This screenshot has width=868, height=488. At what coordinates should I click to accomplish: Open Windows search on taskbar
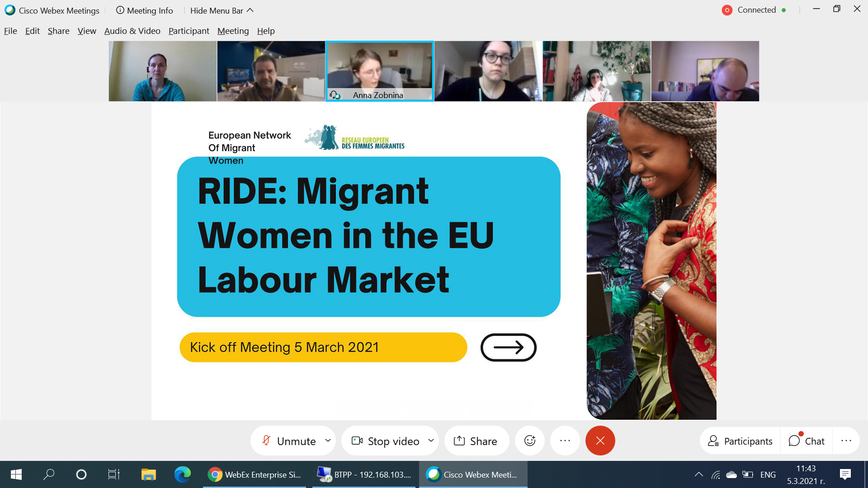coord(49,474)
